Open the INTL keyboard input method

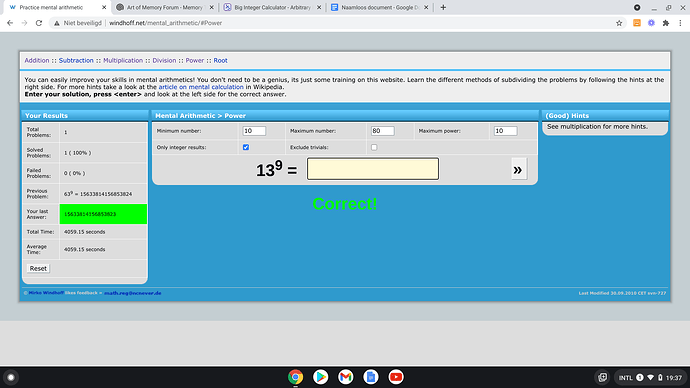pyautogui.click(x=625, y=377)
